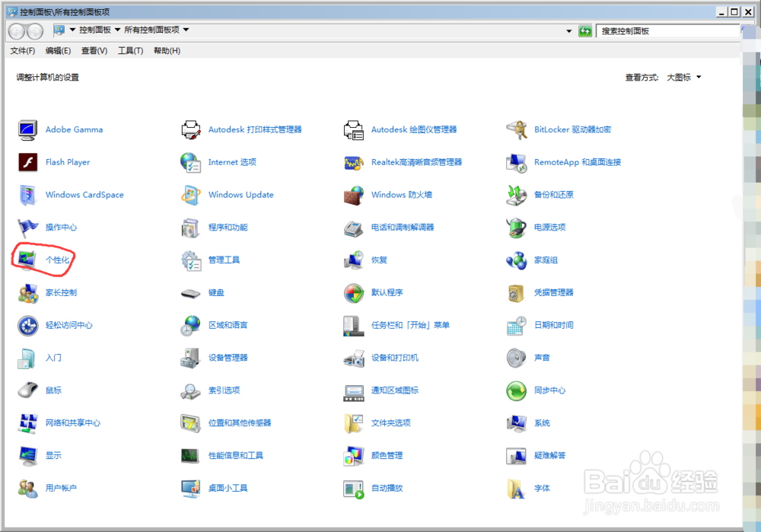Click the 鼠标 mouse icon
The width and height of the screenshot is (761, 532).
pyautogui.click(x=27, y=390)
